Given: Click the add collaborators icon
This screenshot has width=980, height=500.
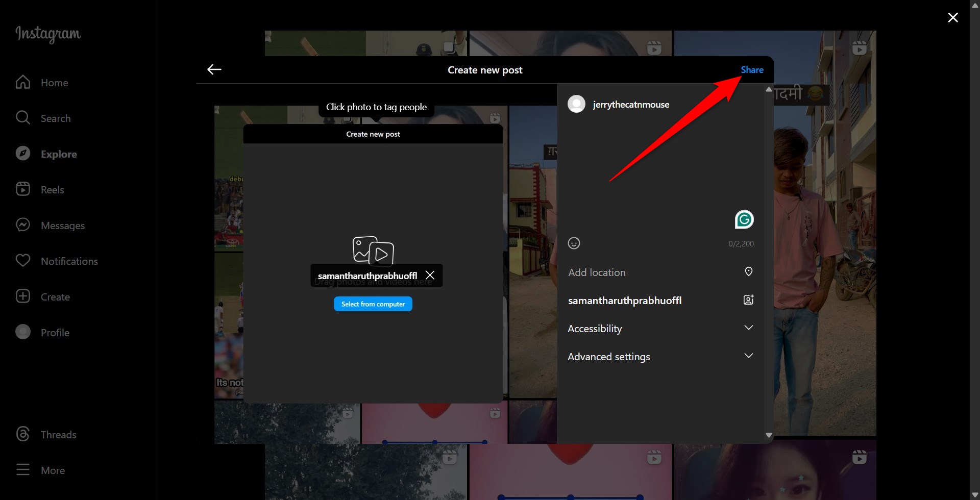Looking at the screenshot, I should point(749,300).
